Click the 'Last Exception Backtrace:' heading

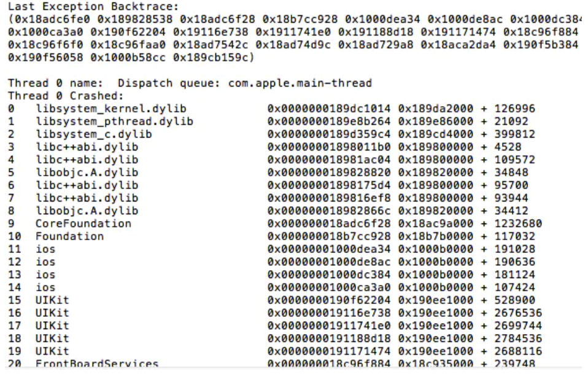[x=93, y=6]
